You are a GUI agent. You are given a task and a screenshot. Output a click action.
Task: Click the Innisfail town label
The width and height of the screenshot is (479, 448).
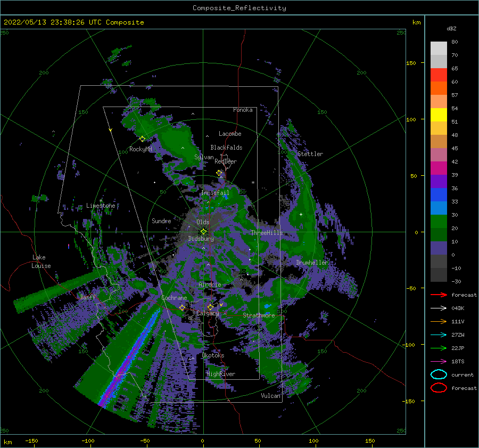tap(215, 193)
